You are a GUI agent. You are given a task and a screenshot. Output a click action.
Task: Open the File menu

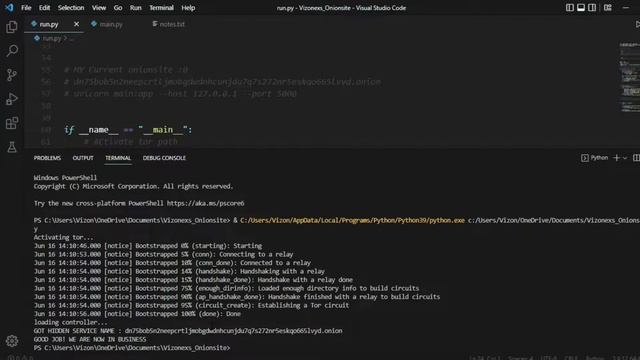[26, 8]
